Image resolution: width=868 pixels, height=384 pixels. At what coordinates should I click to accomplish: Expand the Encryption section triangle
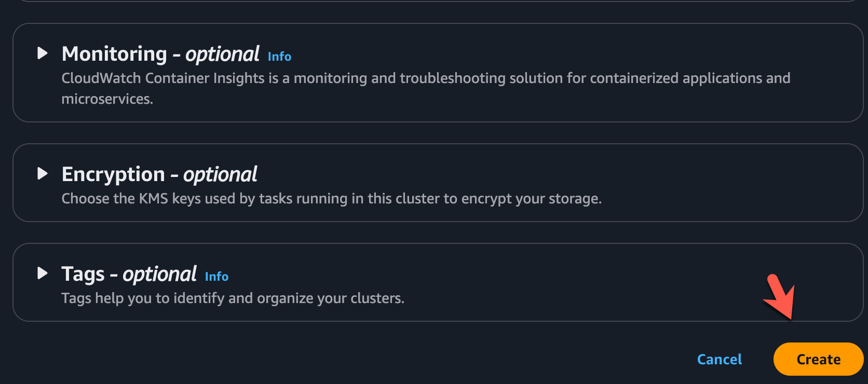click(43, 173)
